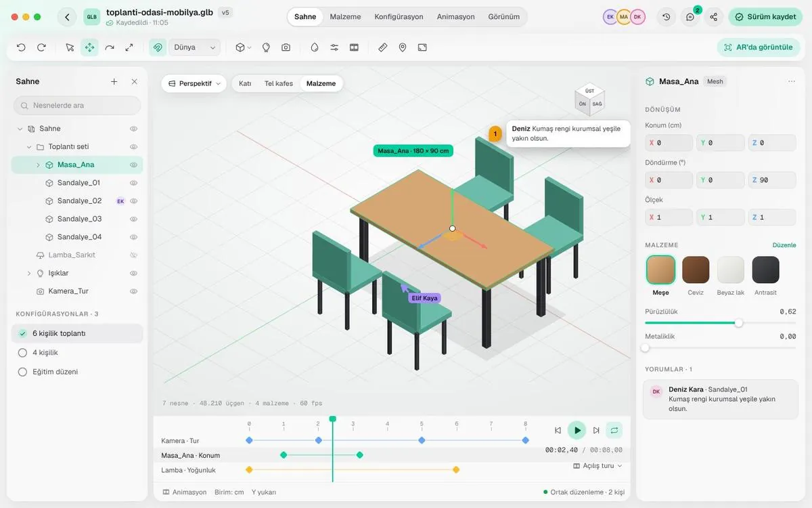Hide Sandalye_03 with eye icon
Screen dimensions: 812x508
[x=134, y=219]
